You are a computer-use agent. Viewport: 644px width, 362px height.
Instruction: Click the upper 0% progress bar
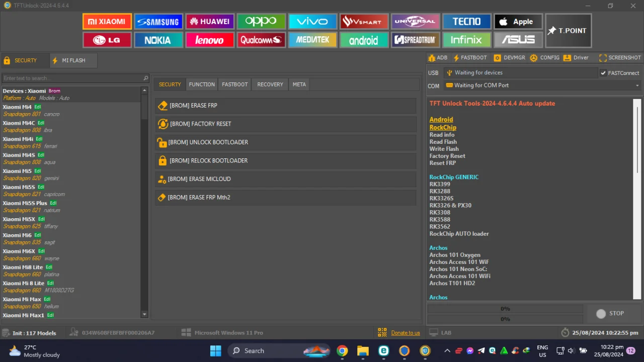click(x=505, y=309)
